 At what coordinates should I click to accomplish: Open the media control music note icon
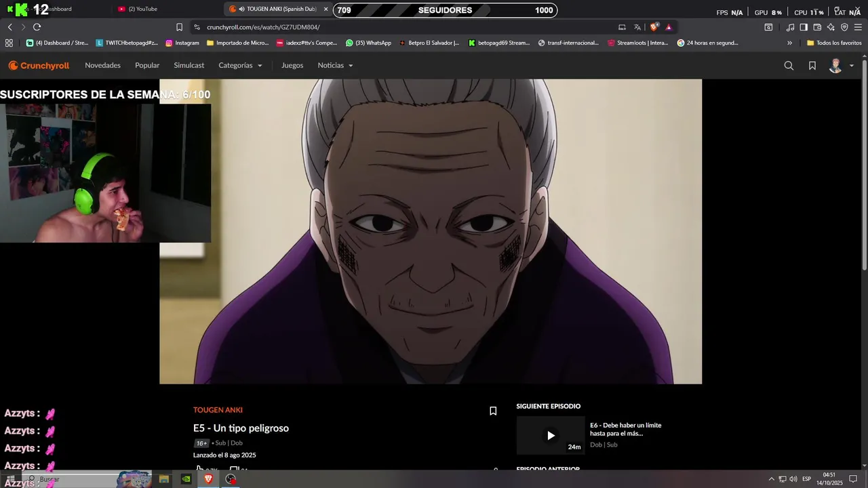point(790,27)
